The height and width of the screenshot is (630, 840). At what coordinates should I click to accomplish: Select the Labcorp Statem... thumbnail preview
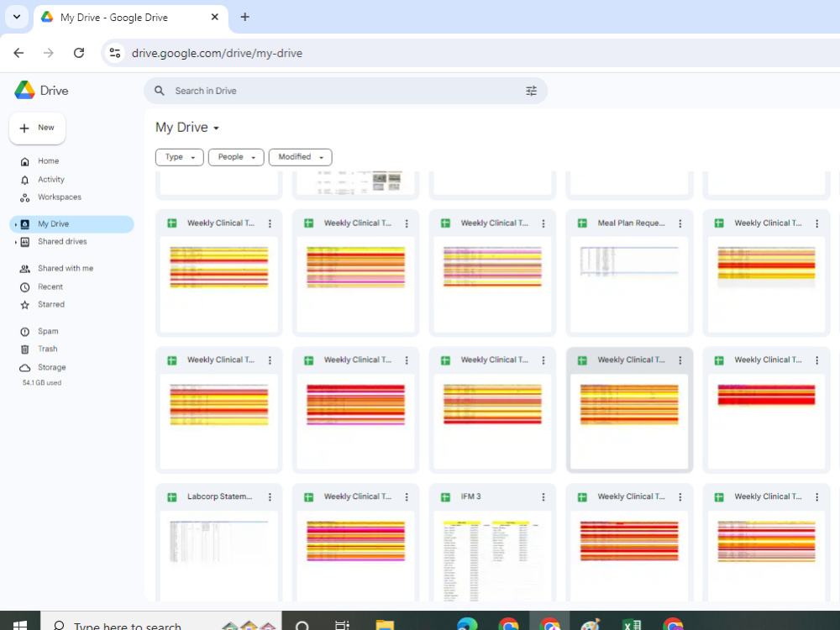(x=219, y=556)
